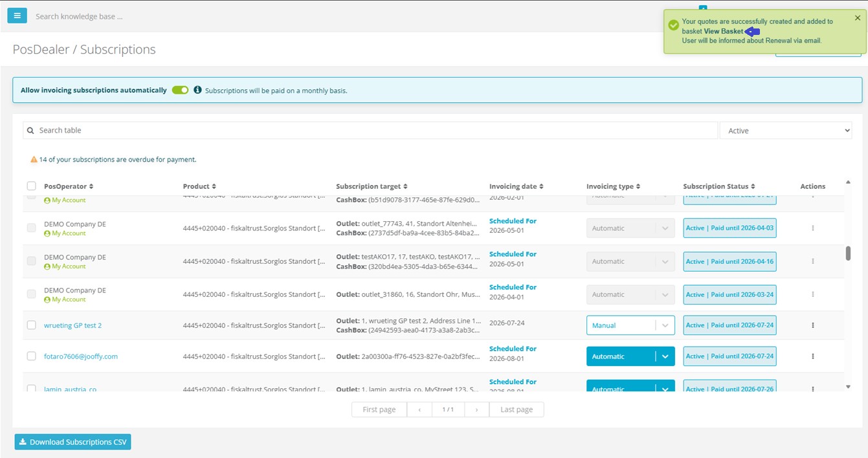
Task: Check the row checkbox for fotaro7606@jooffy.com
Action: (x=31, y=356)
